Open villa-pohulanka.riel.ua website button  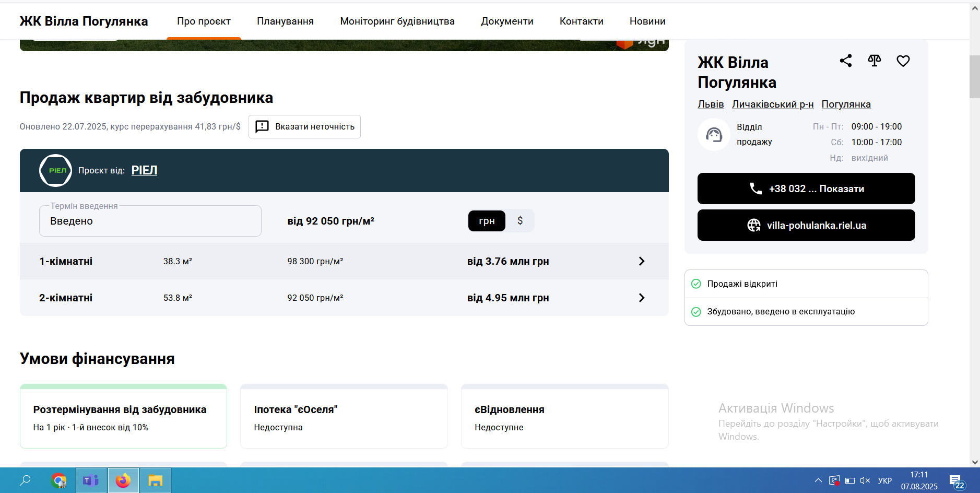[806, 225]
